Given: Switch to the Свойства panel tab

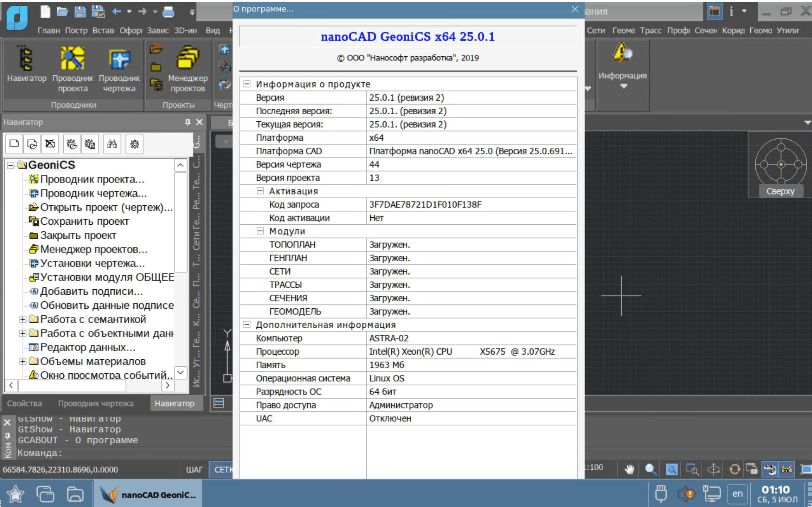Looking at the screenshot, I should click(24, 403).
